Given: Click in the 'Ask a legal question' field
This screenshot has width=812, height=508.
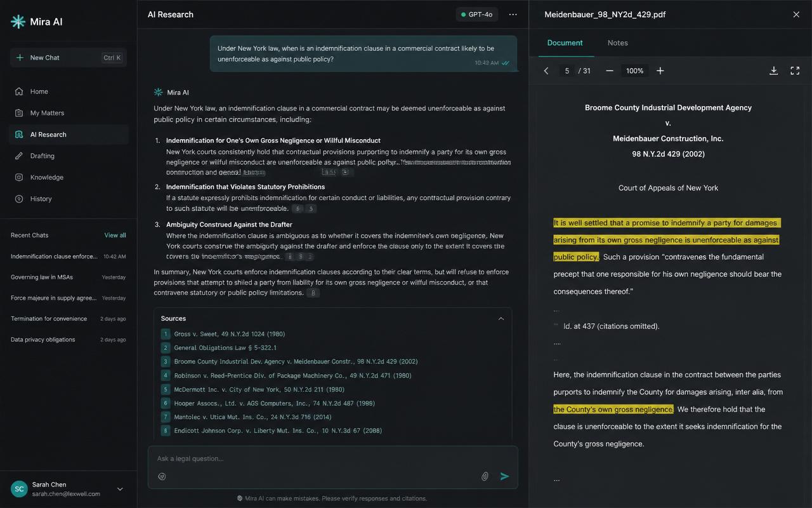Looking at the screenshot, I should [332, 458].
